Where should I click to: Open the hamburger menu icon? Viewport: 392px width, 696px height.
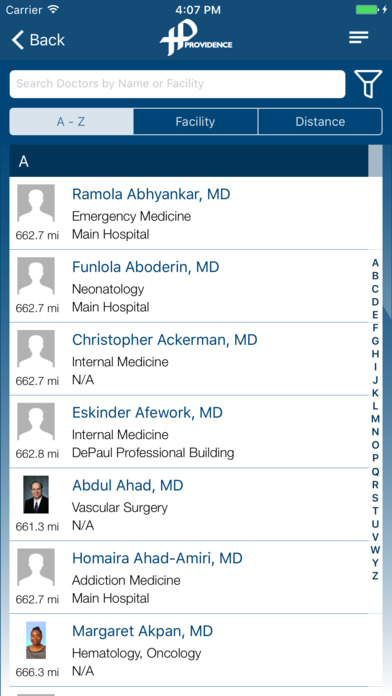coord(359,38)
